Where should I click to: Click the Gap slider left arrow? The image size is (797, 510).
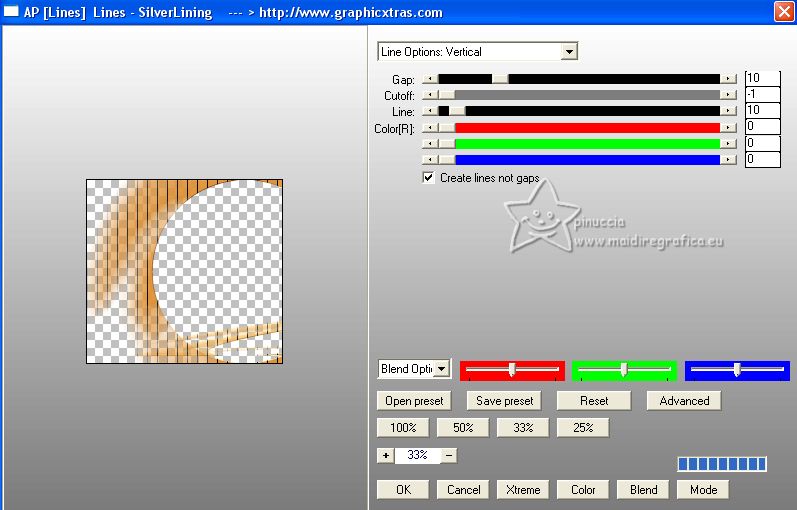430,79
